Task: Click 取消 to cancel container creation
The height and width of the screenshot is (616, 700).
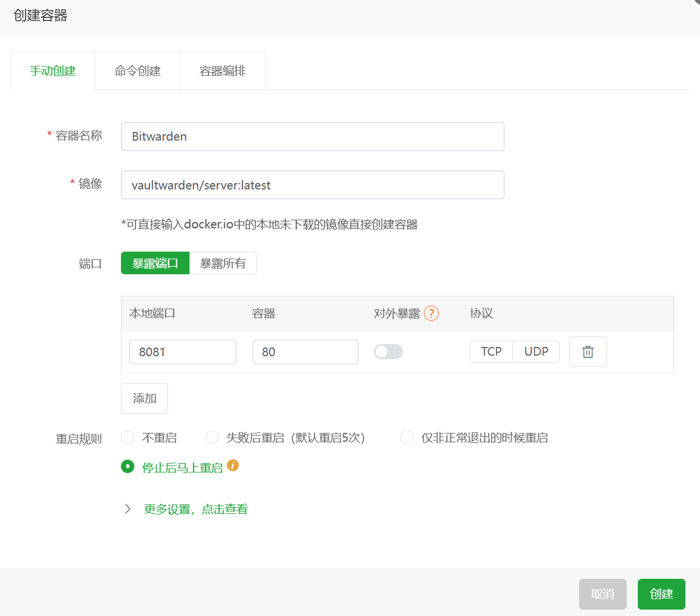Action: click(x=602, y=594)
